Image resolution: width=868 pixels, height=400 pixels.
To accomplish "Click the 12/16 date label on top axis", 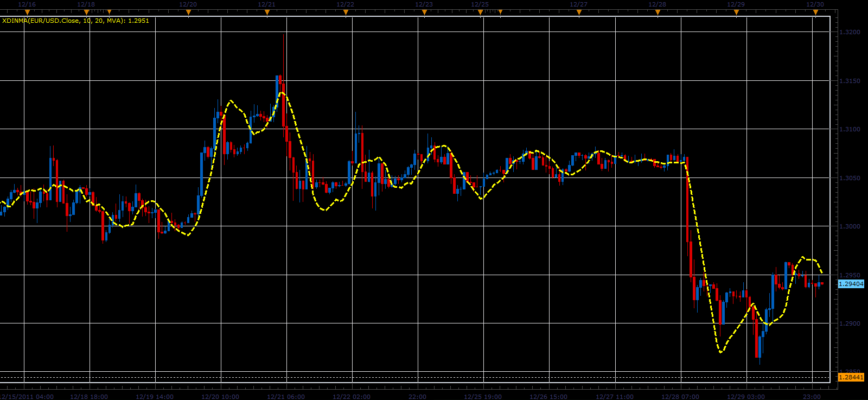I will tap(27, 4).
